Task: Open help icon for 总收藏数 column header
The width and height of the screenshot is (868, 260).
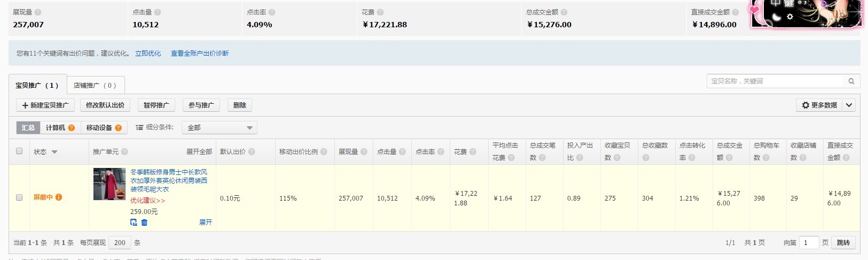Action: point(646,158)
